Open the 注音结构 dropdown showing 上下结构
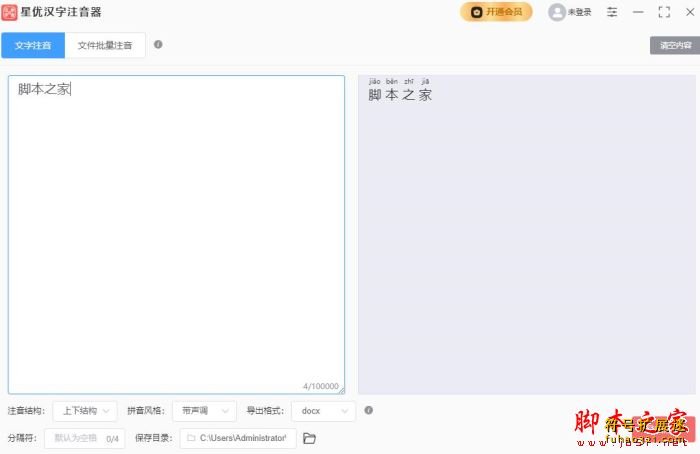Viewport: 700px width, 454px height. point(85,411)
